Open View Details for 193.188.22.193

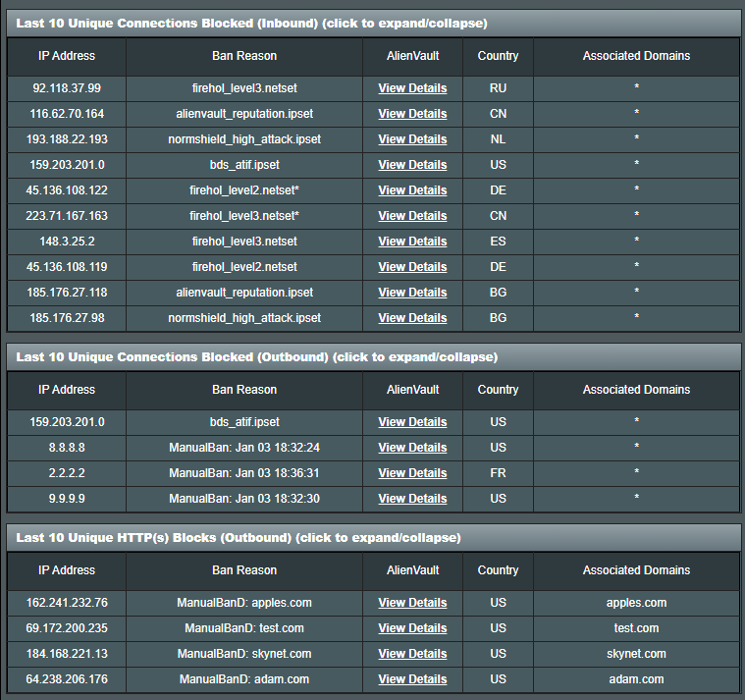coord(412,139)
